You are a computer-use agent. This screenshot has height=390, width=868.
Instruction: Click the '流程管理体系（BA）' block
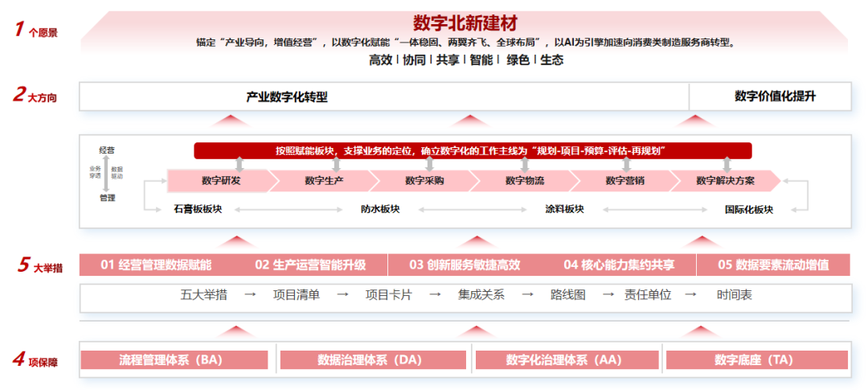click(174, 359)
